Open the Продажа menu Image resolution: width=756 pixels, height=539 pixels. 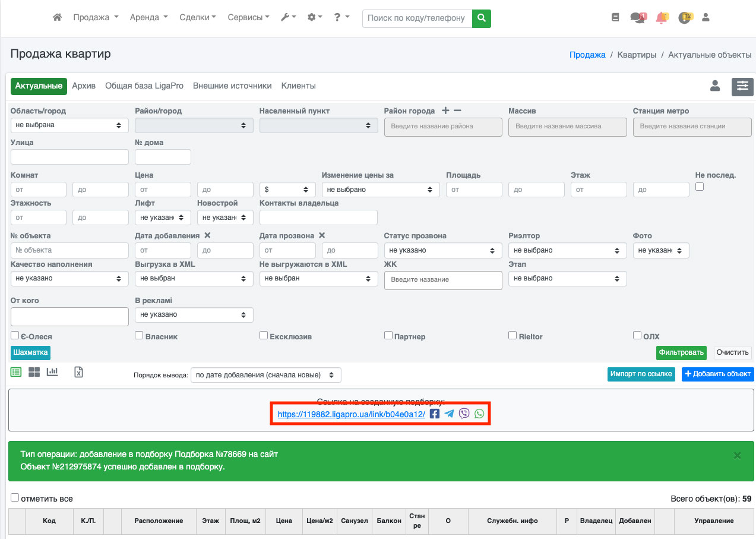click(96, 18)
